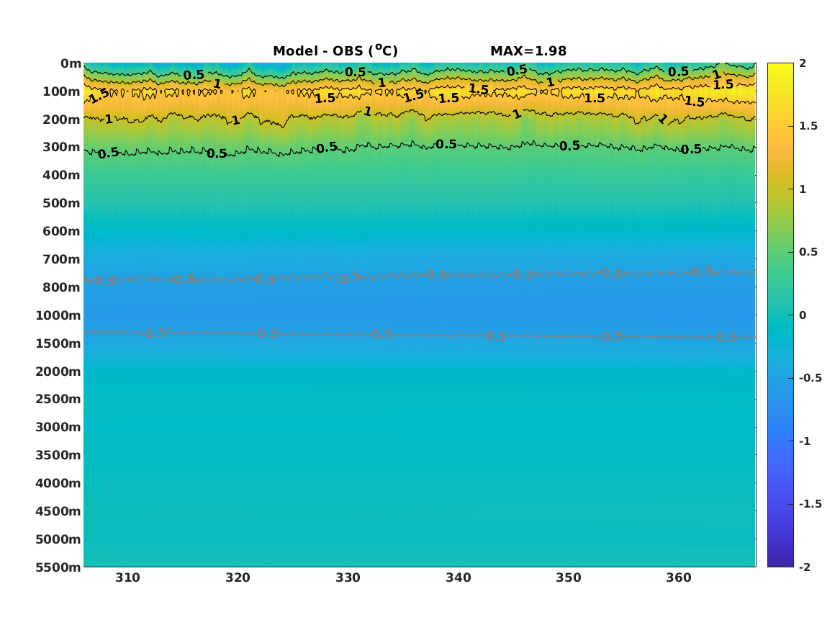
Task: Select the "4500m" depth axis label
Action: 58,511
